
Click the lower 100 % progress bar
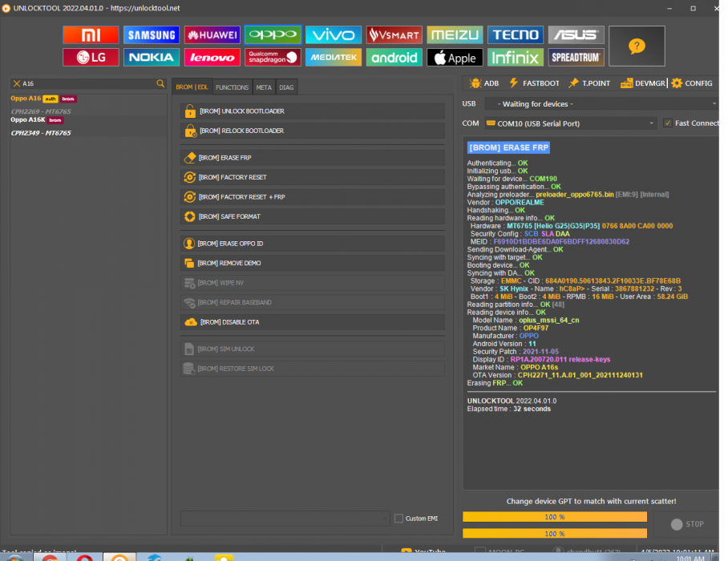(x=555, y=534)
